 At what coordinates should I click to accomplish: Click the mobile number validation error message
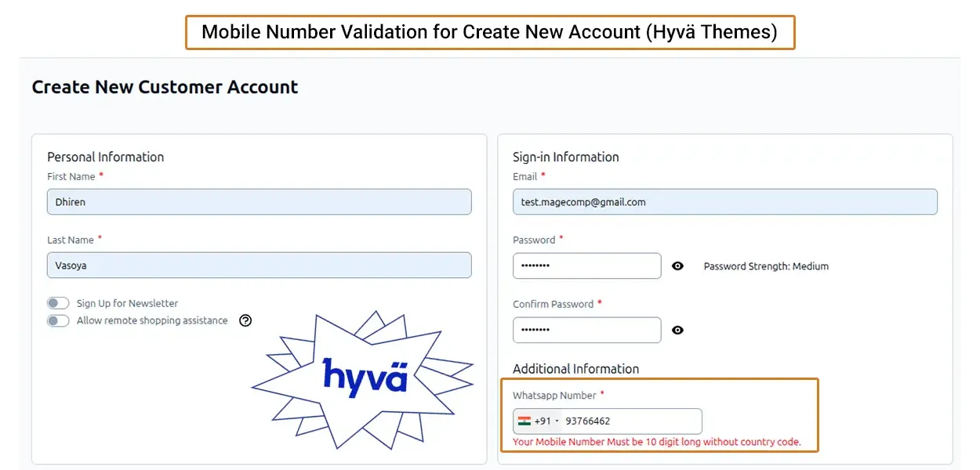[656, 442]
